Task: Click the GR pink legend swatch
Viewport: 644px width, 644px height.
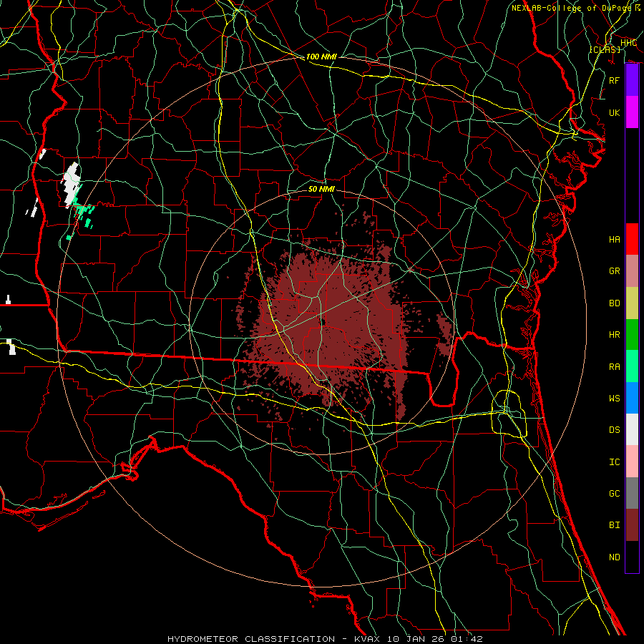Action: point(632,271)
